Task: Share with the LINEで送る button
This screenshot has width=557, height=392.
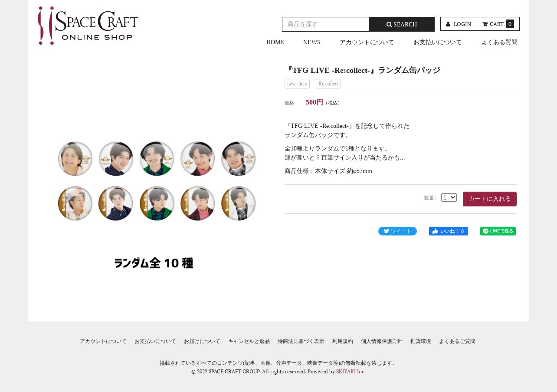Action: 498,231
